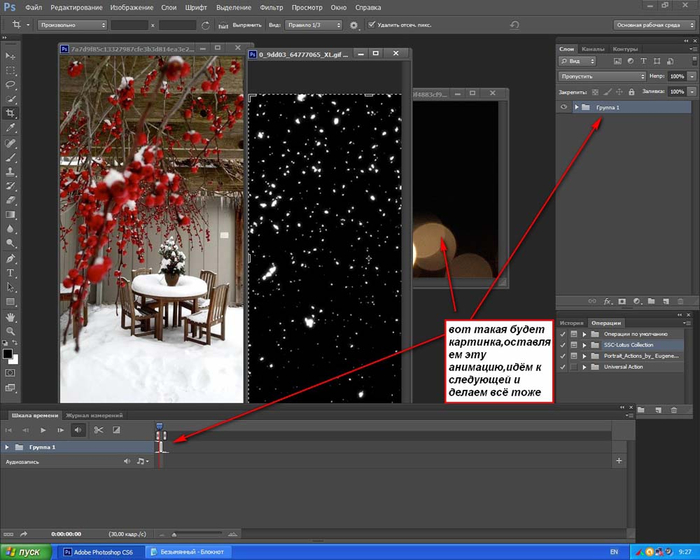Screen dimensions: 700x560
Task: Select the Quick Selection tool
Action: coord(10,99)
